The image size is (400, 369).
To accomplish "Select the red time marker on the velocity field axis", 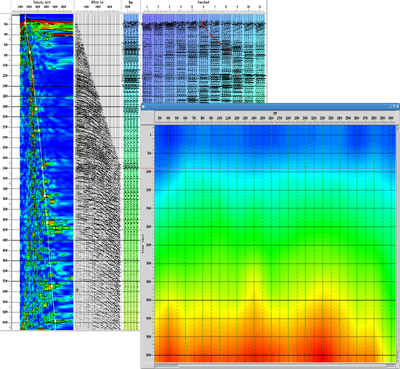I will (x=148, y=168).
